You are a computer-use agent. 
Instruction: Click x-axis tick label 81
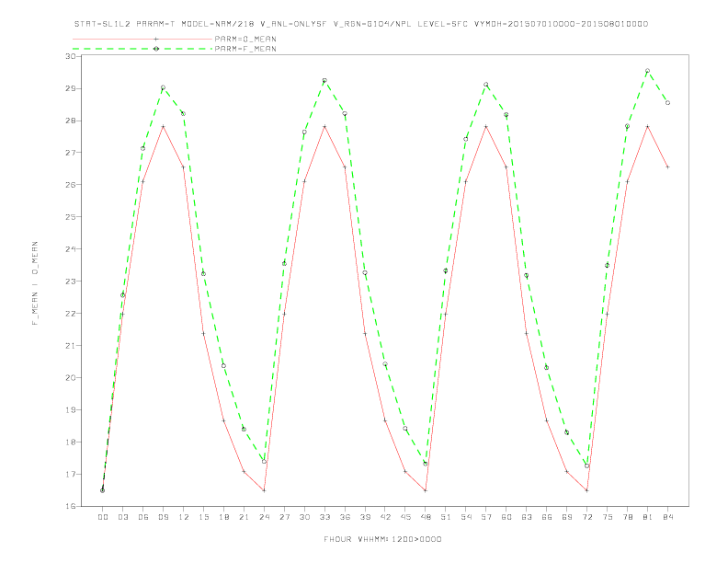tap(648, 517)
